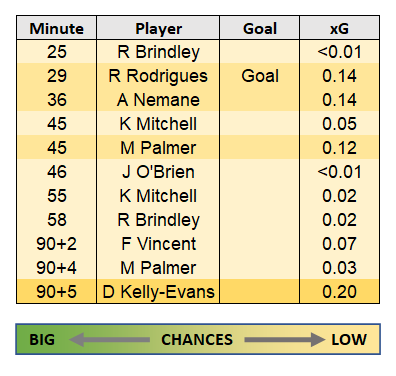Viewport: 396px width, 376px height.
Task: Click the F Vincent player cell
Action: pos(158,244)
